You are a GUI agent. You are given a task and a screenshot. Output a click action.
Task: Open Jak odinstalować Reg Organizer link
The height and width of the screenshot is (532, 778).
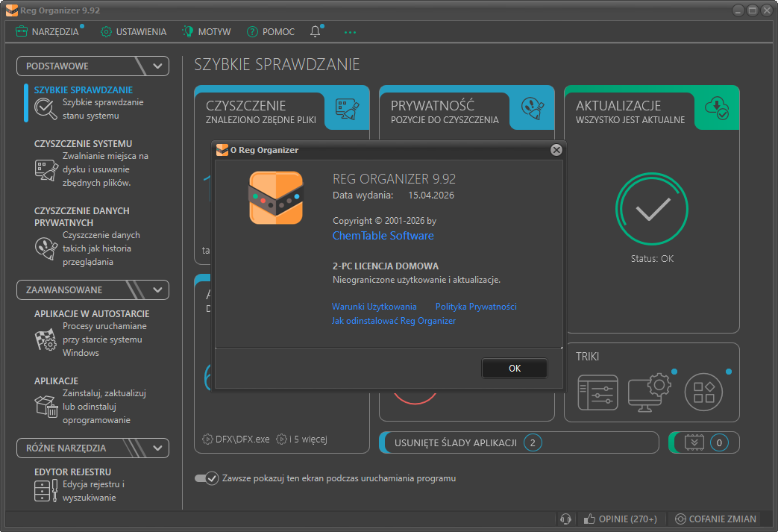point(393,321)
